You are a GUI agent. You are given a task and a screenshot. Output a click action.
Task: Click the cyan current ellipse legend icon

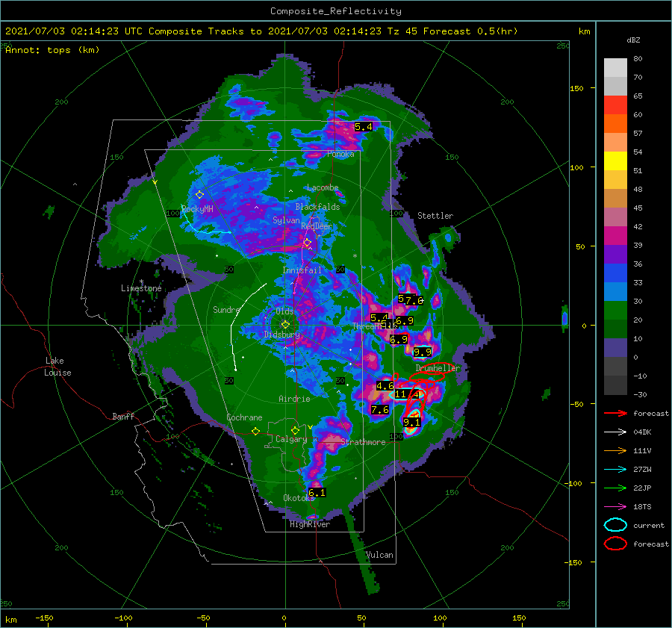coord(615,525)
